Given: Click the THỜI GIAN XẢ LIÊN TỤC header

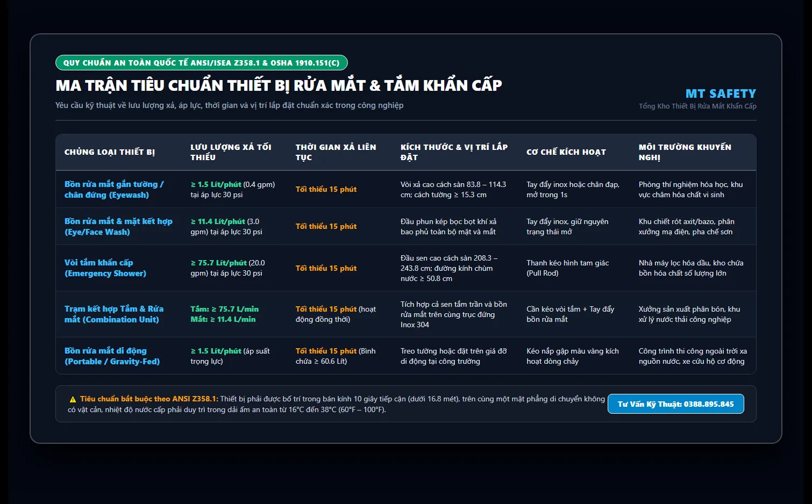Looking at the screenshot, I should tap(336, 152).
